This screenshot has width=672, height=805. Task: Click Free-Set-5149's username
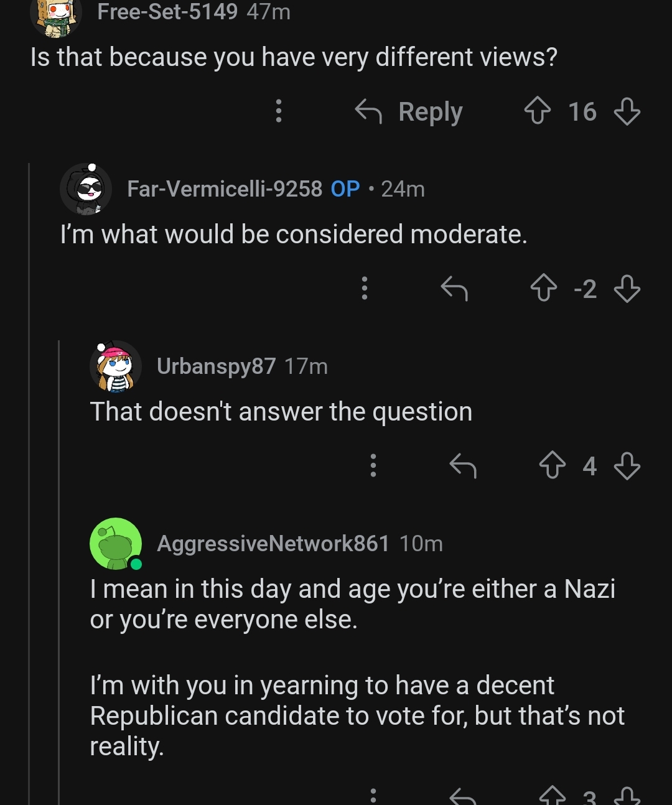pyautogui.click(x=168, y=11)
